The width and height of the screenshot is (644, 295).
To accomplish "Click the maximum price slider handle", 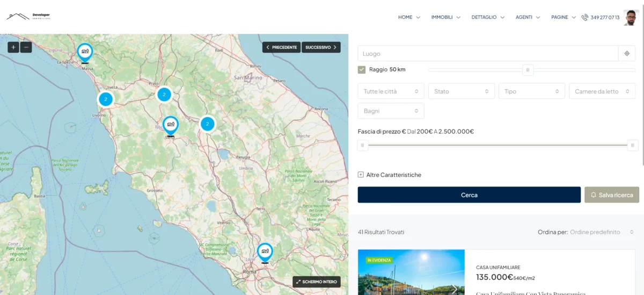I will tap(633, 145).
